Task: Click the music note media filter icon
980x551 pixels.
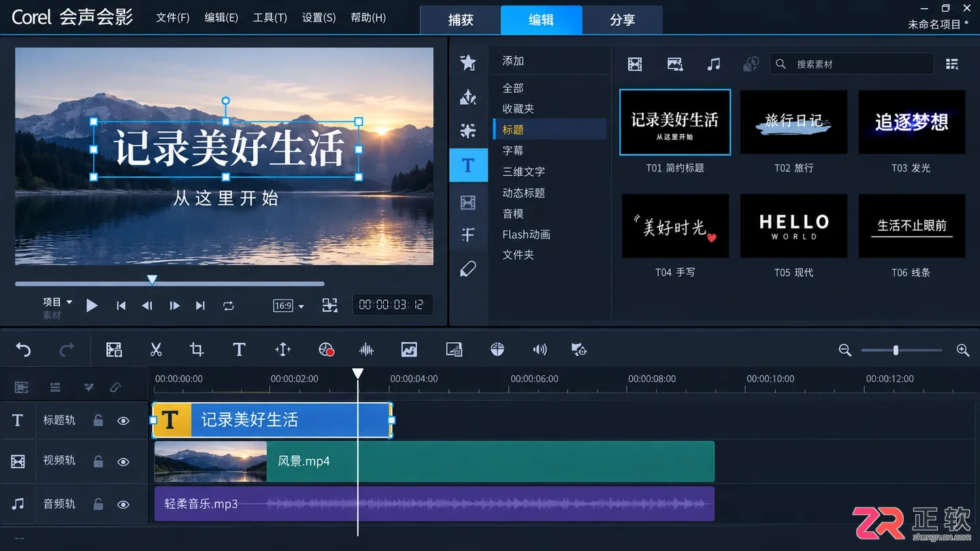Action: 713,64
